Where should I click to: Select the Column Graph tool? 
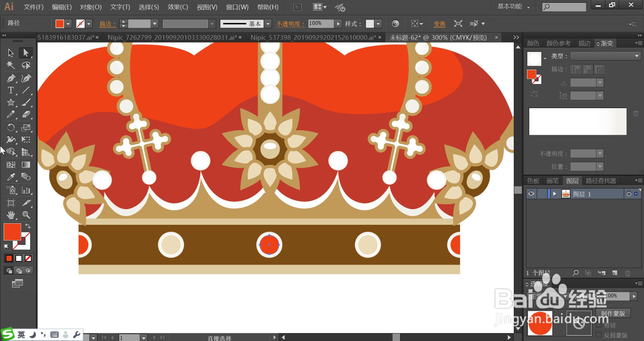point(26,190)
